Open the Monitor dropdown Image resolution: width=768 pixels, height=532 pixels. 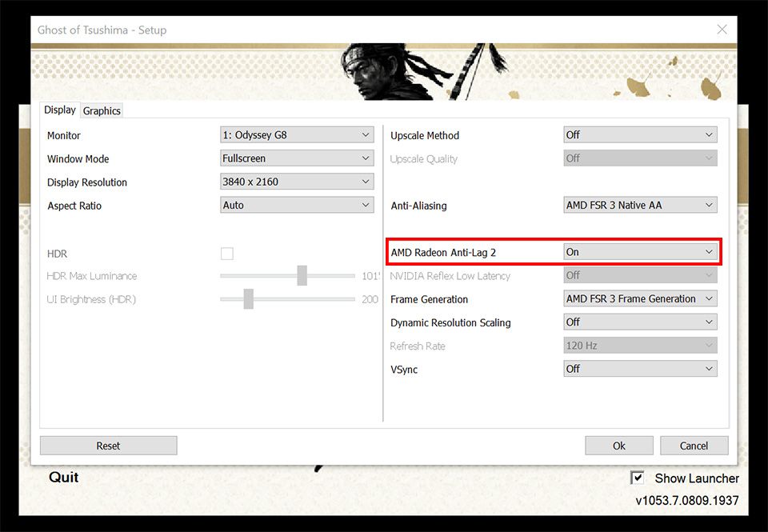click(x=297, y=134)
